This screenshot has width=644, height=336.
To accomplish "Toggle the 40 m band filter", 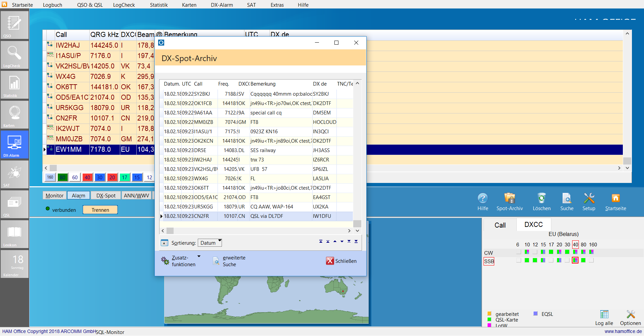I will (x=87, y=177).
